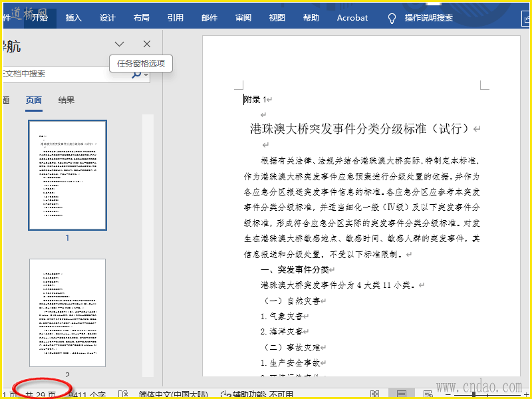Viewport: 532px width, 399px height.
Task: Click the navigation pane vertical scrollbar
Action: click(x=148, y=245)
